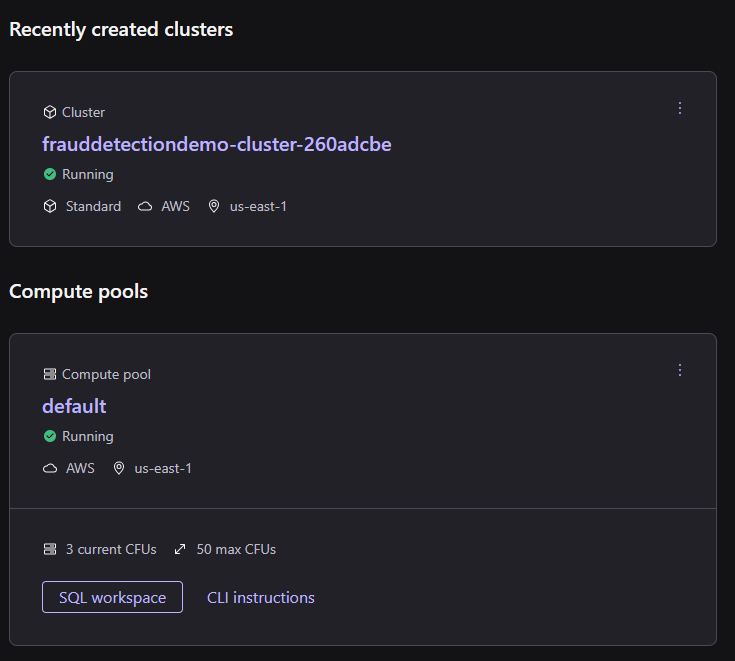Click the location pin in compute pool card
This screenshot has width=735, height=661.
(118, 468)
